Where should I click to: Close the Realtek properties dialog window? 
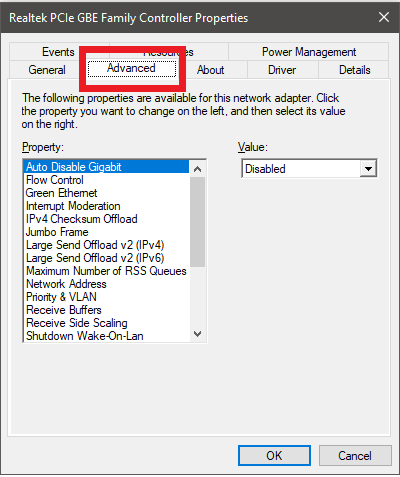pyautogui.click(x=384, y=17)
